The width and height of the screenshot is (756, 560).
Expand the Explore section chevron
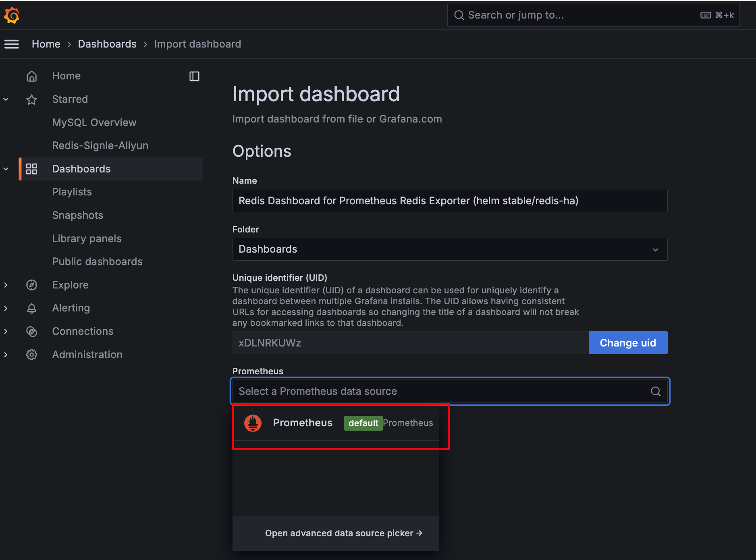coord(6,285)
